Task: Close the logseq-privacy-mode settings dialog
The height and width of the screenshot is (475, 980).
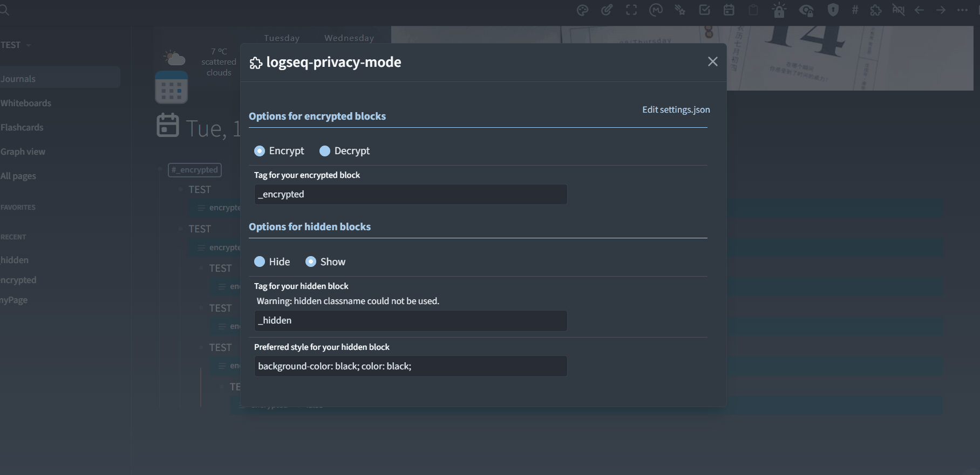Action: pos(713,62)
